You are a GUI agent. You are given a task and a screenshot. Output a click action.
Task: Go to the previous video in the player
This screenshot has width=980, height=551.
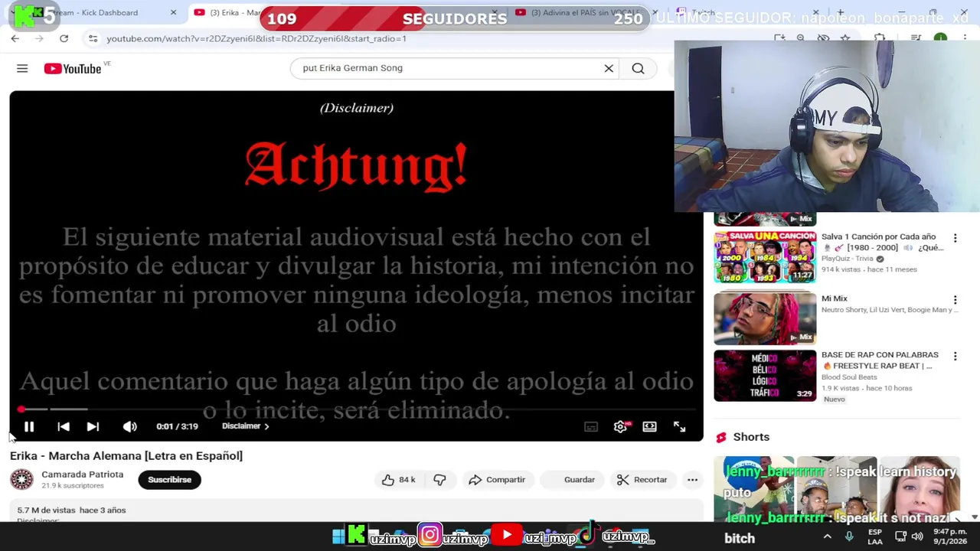(64, 427)
